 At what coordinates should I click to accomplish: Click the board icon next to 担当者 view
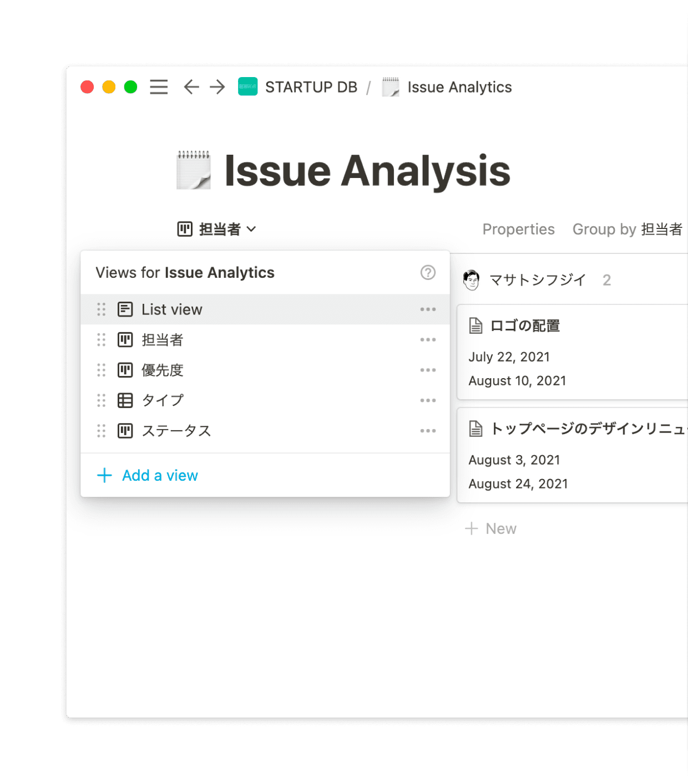click(125, 340)
